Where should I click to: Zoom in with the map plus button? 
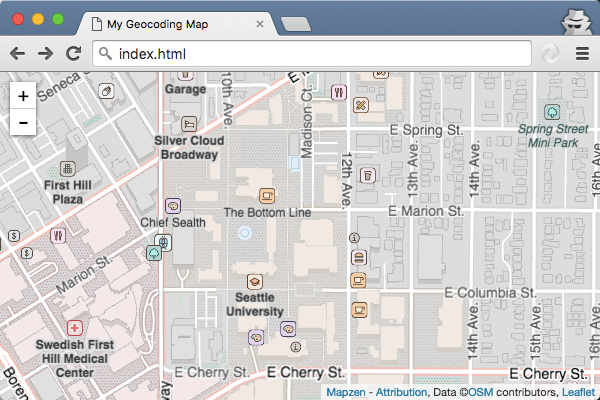pyautogui.click(x=23, y=96)
